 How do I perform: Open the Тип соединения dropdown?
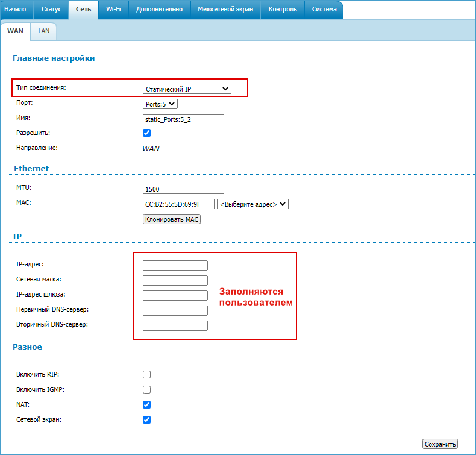coord(187,89)
